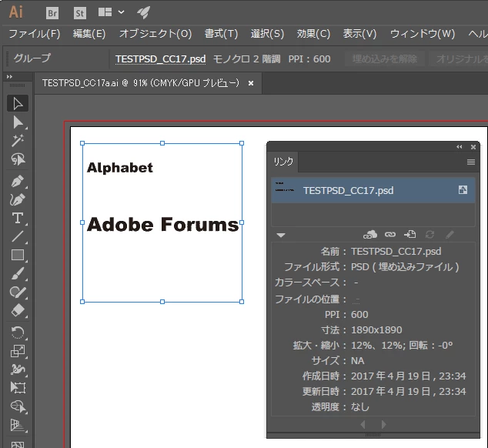This screenshot has width=488, height=448.
Task: Select the Warp tool
Action: tap(18, 369)
